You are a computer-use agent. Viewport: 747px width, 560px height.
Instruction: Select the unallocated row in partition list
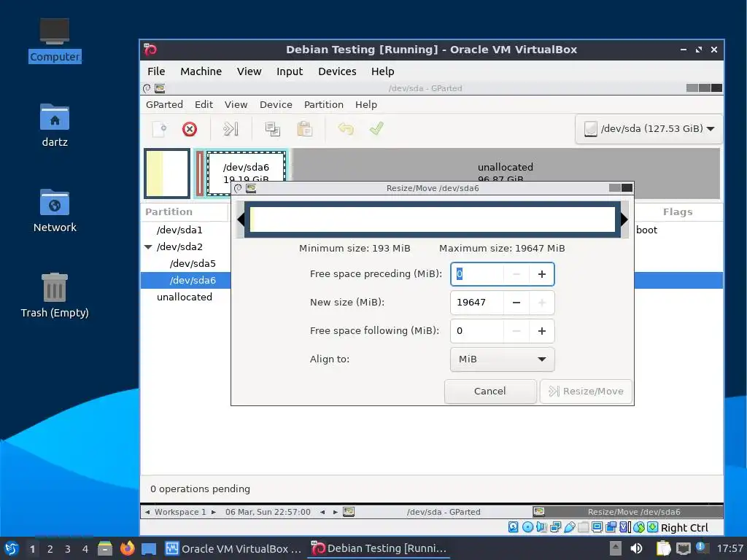coord(185,297)
